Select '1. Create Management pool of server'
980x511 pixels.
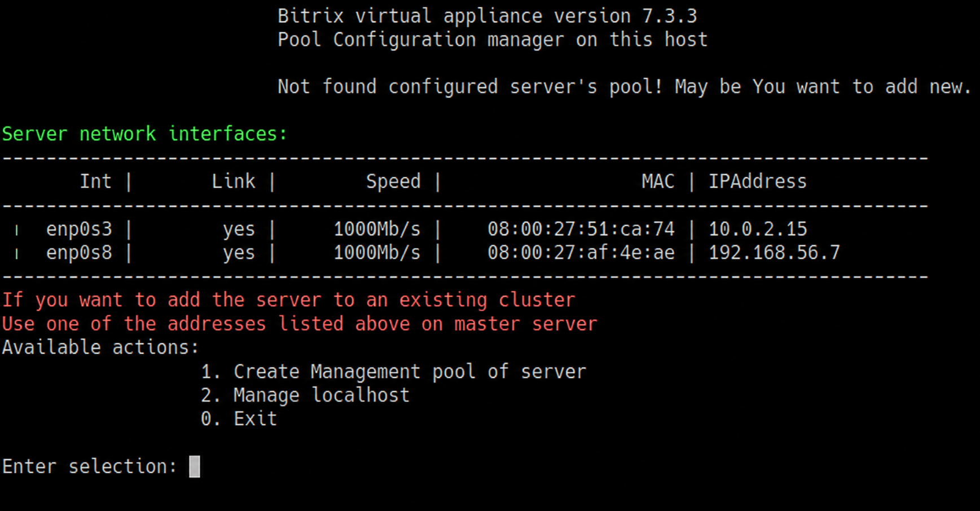[x=393, y=372]
